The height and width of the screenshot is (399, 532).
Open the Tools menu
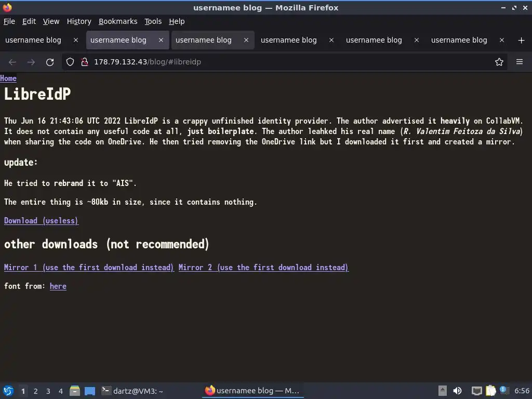153,21
